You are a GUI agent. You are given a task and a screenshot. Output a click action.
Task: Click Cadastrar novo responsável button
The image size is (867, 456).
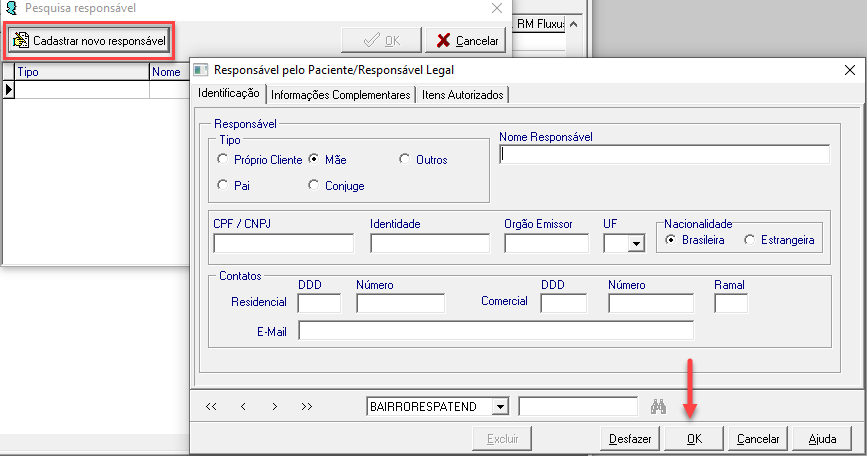coord(90,41)
